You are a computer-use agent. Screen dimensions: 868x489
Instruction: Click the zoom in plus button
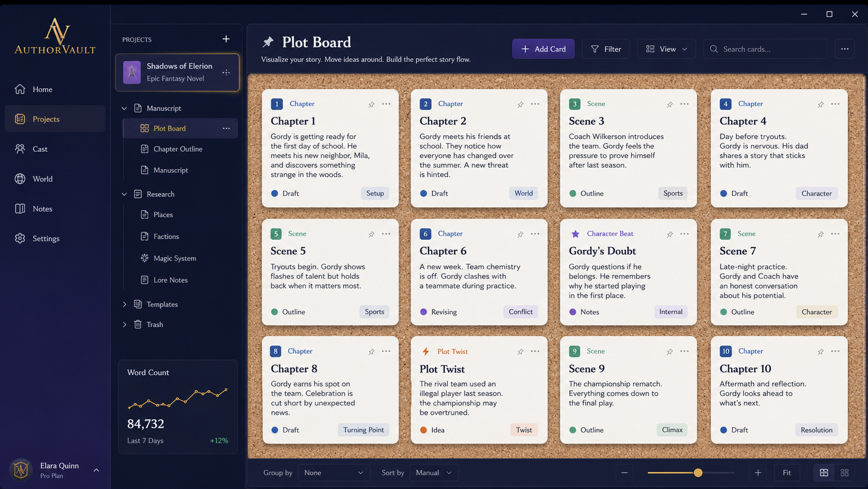click(758, 472)
